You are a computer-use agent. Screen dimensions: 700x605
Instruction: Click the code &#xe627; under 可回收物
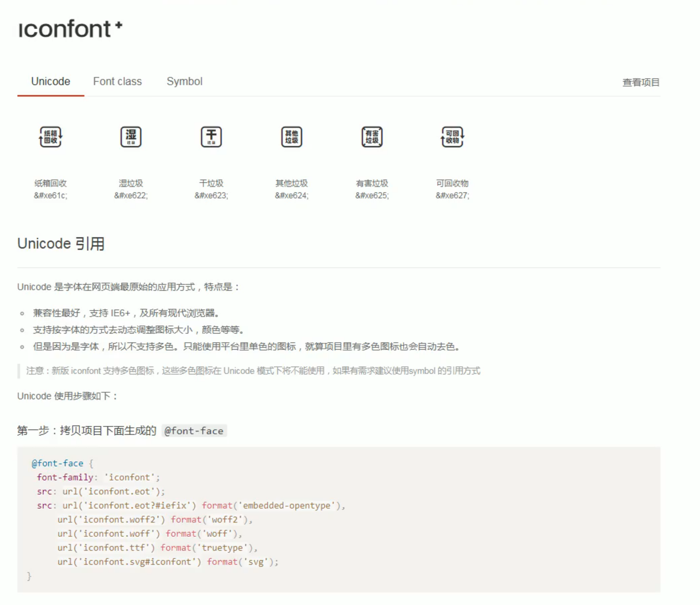point(452,195)
